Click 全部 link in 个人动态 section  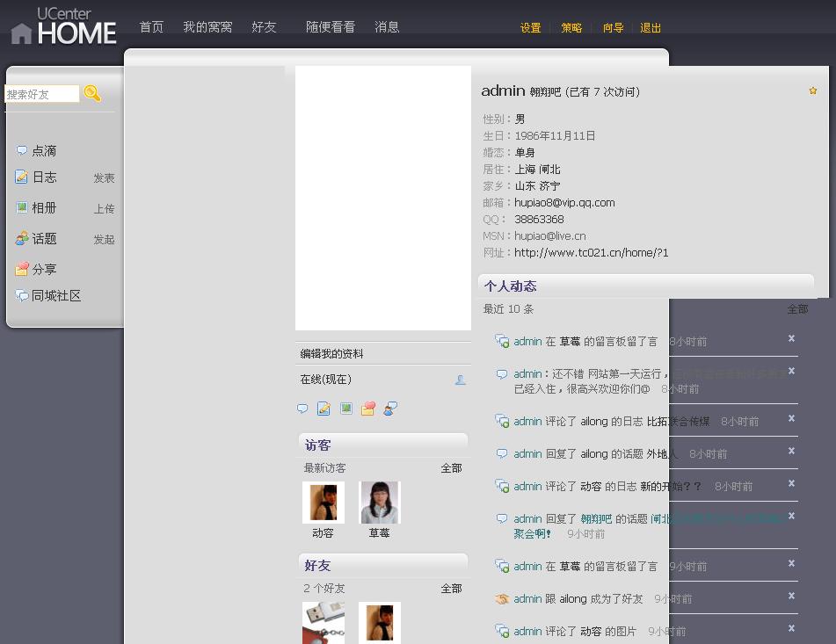797,309
